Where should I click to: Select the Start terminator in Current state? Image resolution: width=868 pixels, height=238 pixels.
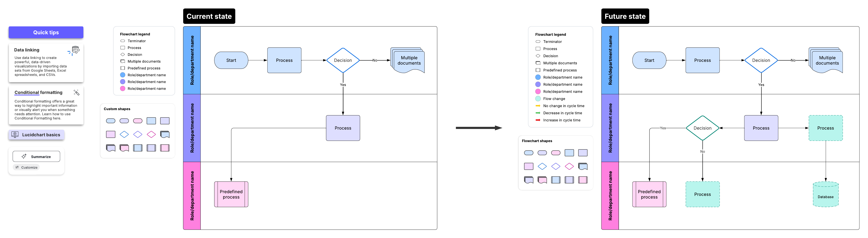[x=231, y=60]
